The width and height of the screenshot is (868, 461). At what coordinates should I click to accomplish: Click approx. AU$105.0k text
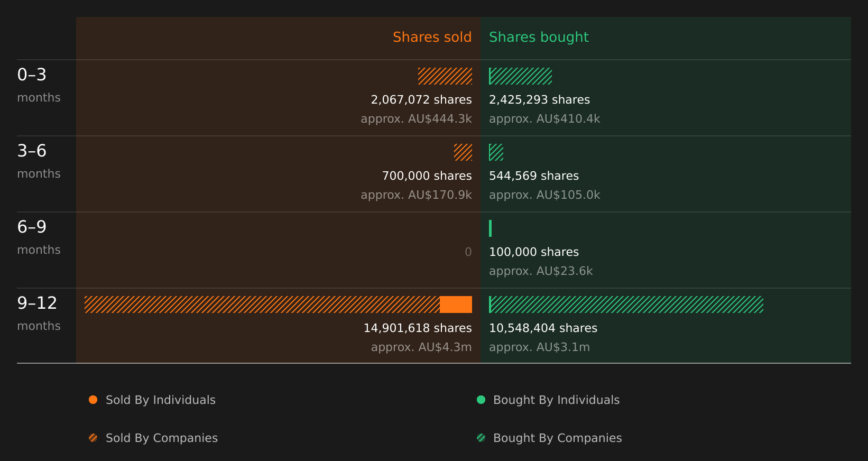coord(544,195)
